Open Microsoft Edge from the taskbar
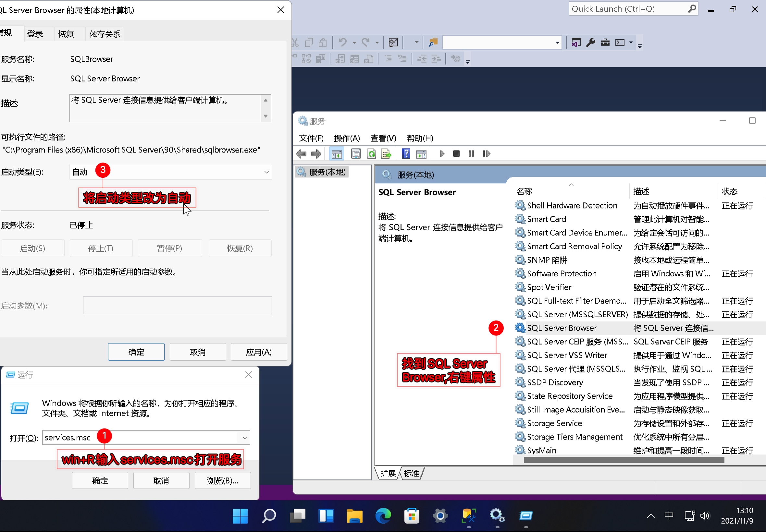This screenshot has width=766, height=532. (x=383, y=516)
